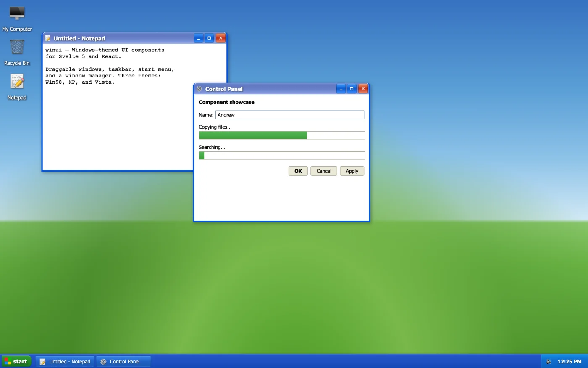Maximize the Untitled - Notepad window
The height and width of the screenshot is (368, 588).
[x=209, y=38]
